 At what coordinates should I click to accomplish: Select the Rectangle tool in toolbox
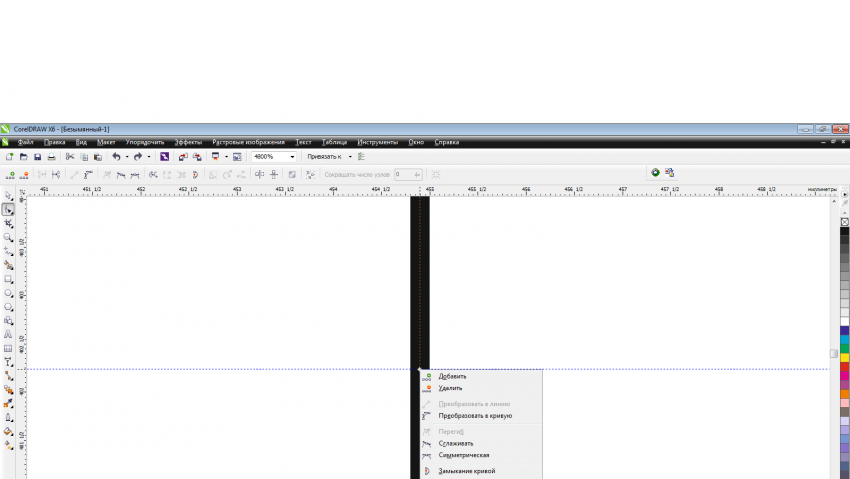(x=8, y=279)
